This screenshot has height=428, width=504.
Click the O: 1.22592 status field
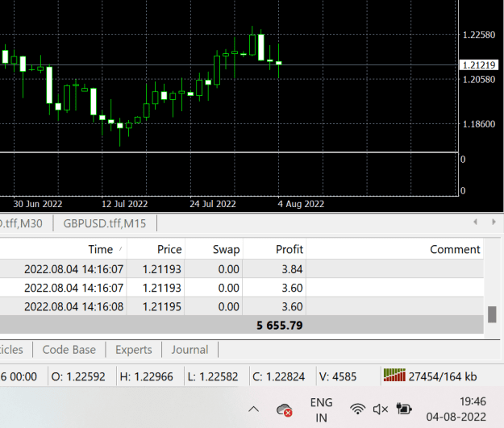coord(78,376)
